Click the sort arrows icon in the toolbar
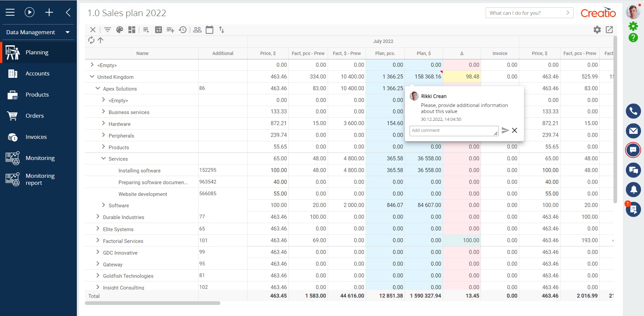The width and height of the screenshot is (644, 316). (x=222, y=30)
